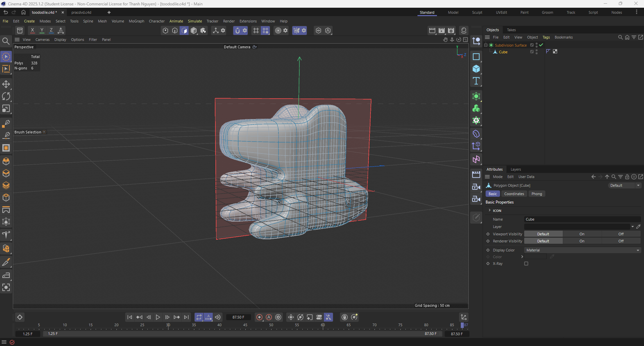Screen dimensions: 644x346
Task: Click the record active objects button
Action: pyautogui.click(x=259, y=317)
